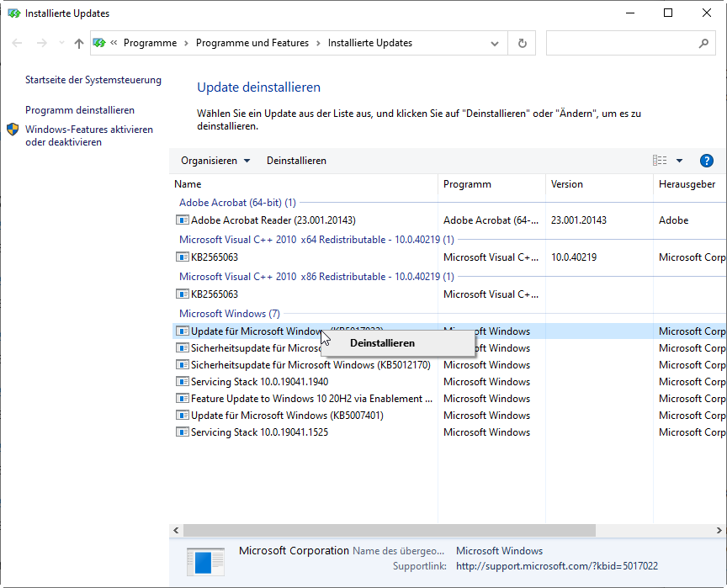Click the view layout icon in toolbar
727x588 pixels.
click(660, 161)
